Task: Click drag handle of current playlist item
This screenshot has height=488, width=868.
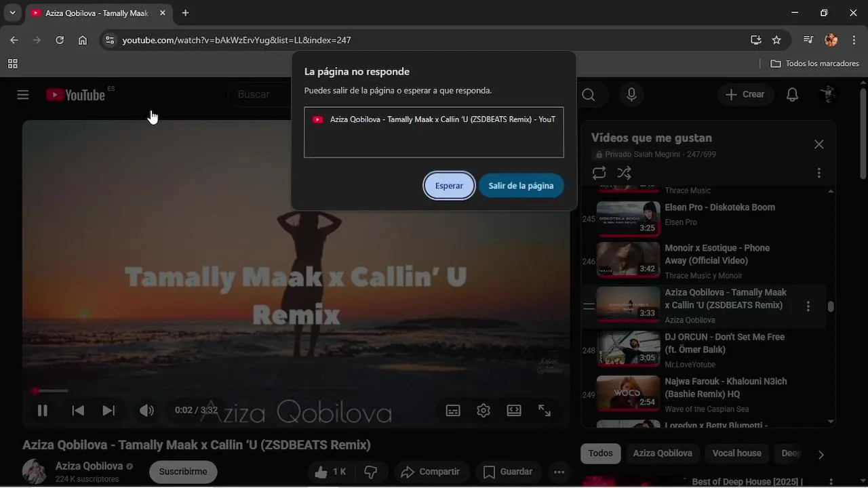Action: [589, 306]
